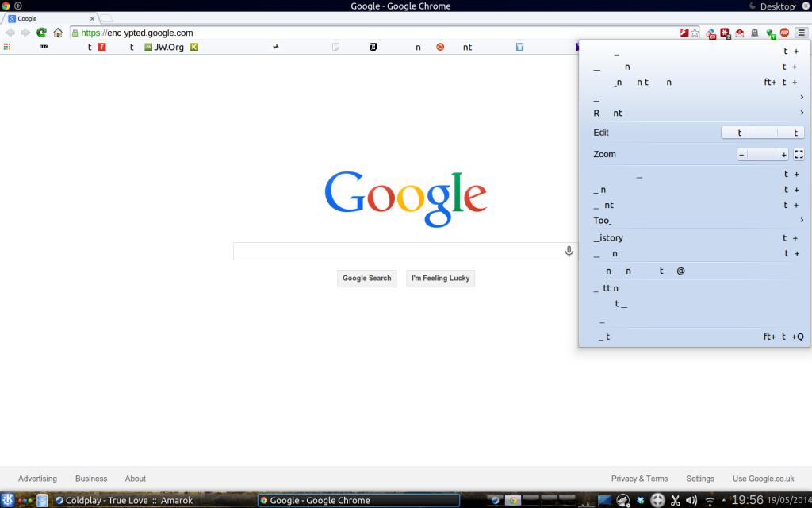Image resolution: width=812 pixels, height=508 pixels.
Task: Click the volume icon in system tray
Action: click(x=691, y=500)
